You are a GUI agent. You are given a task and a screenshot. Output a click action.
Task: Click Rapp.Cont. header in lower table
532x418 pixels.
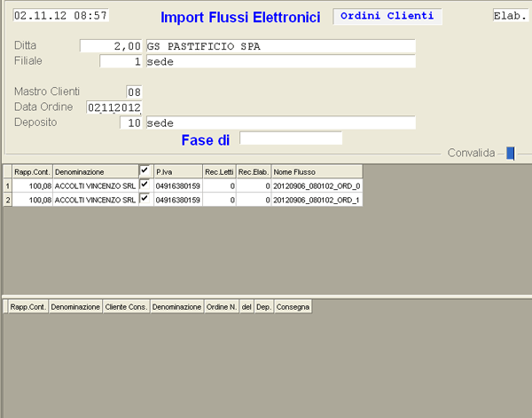(x=28, y=307)
